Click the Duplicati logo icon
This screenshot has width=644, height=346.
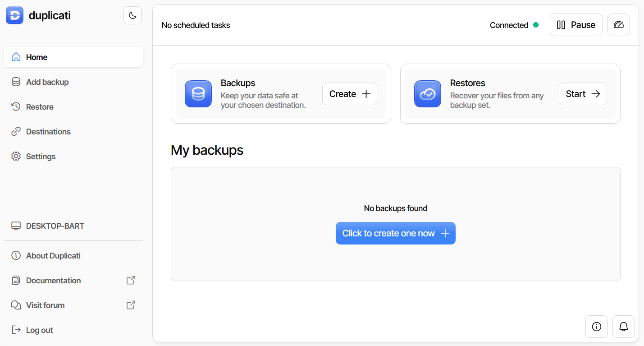coord(14,15)
